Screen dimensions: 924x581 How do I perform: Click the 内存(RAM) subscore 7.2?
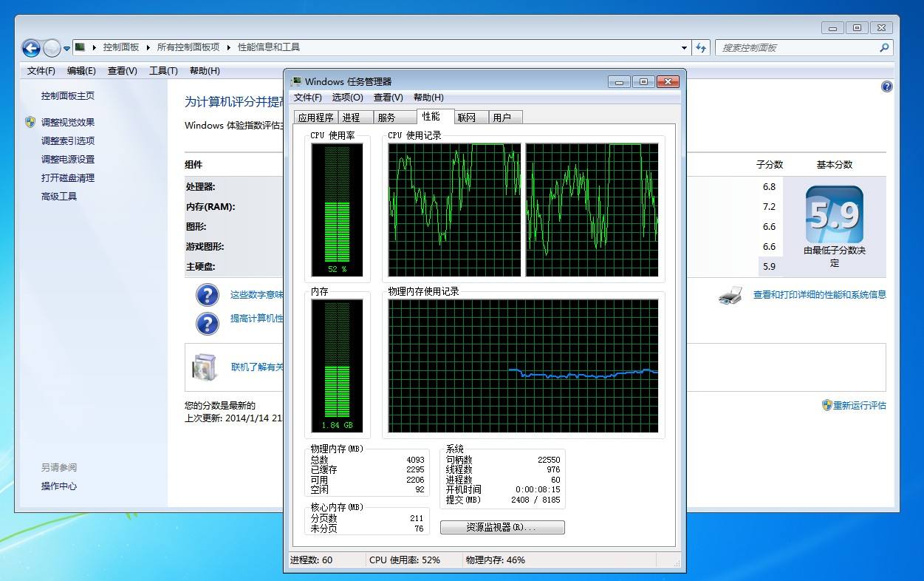point(769,207)
